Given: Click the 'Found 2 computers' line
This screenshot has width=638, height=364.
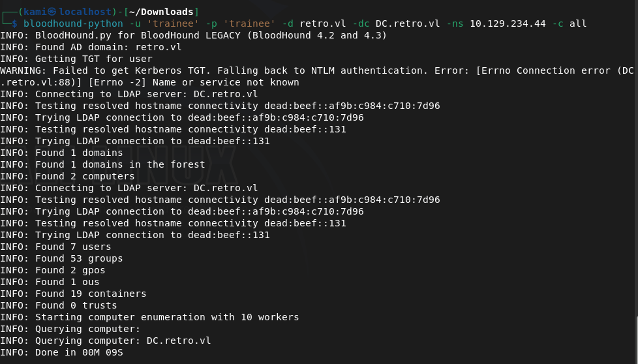Looking at the screenshot, I should click(x=67, y=176).
